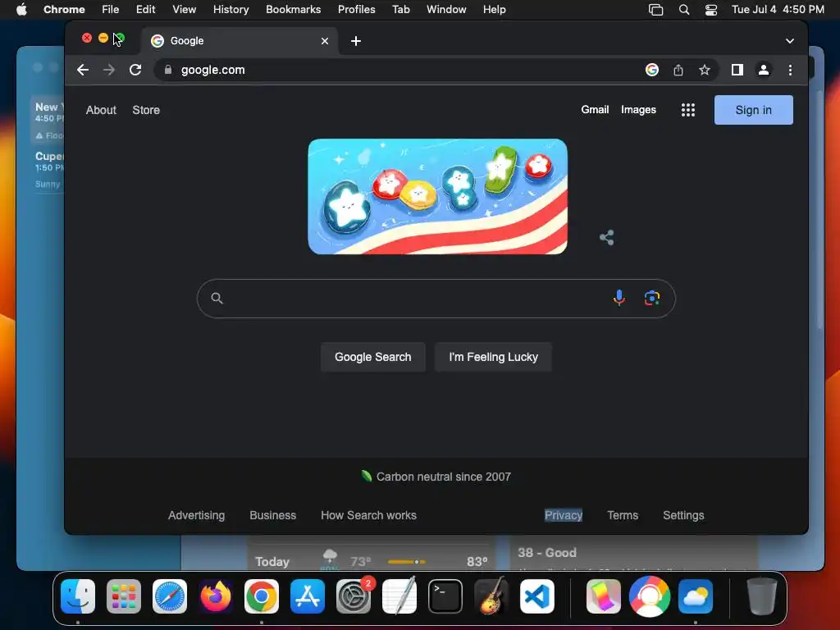
Task: Launch Firefox from the Dock
Action: point(216,596)
